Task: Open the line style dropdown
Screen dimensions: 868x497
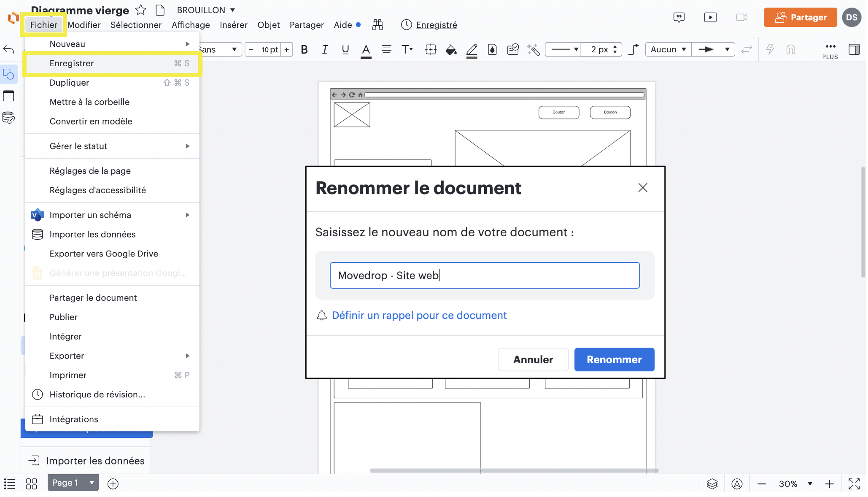Action: point(563,49)
